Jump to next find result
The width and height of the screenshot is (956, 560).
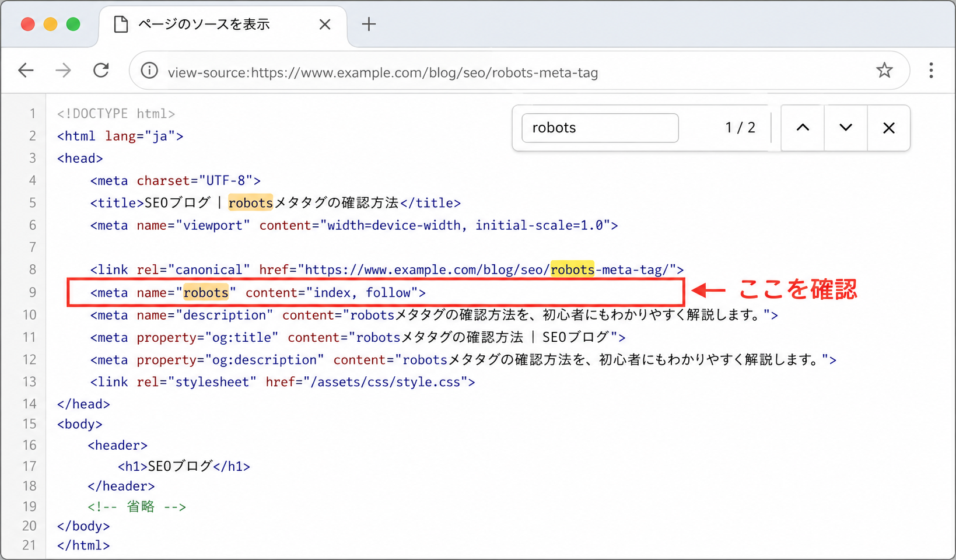tap(846, 128)
